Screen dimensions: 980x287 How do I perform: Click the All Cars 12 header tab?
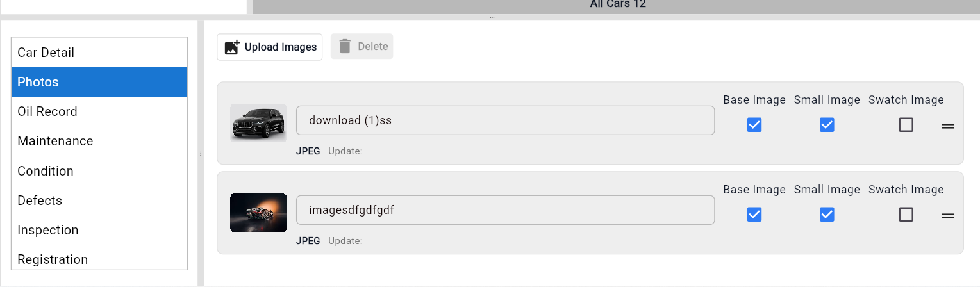point(617,5)
